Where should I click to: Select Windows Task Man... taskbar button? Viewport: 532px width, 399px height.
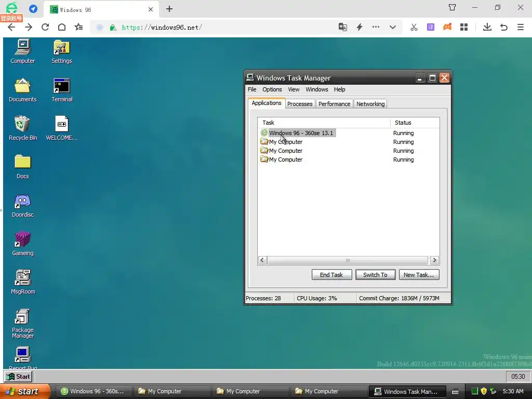406,391
